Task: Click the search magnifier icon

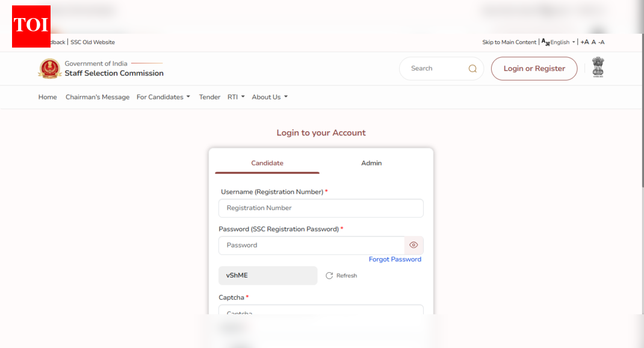Action: point(472,69)
